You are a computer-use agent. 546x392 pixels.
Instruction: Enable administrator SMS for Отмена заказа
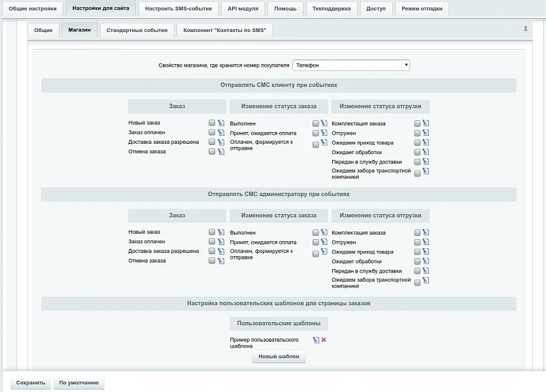click(x=212, y=261)
